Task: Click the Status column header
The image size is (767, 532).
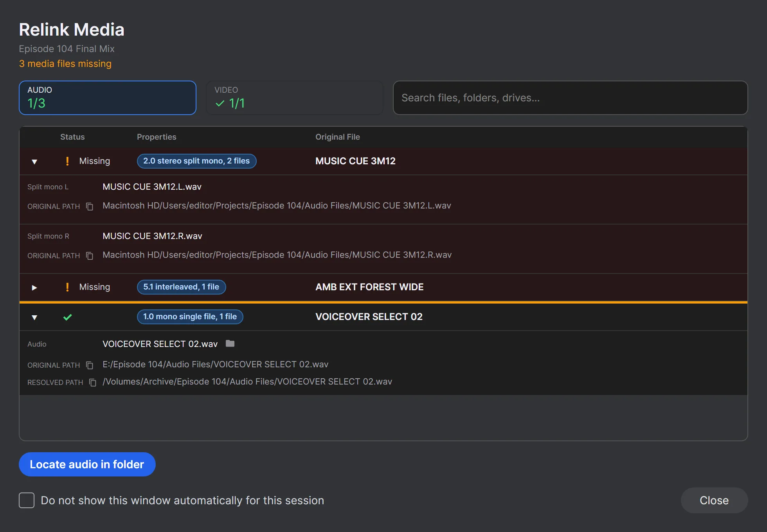Action: point(72,137)
